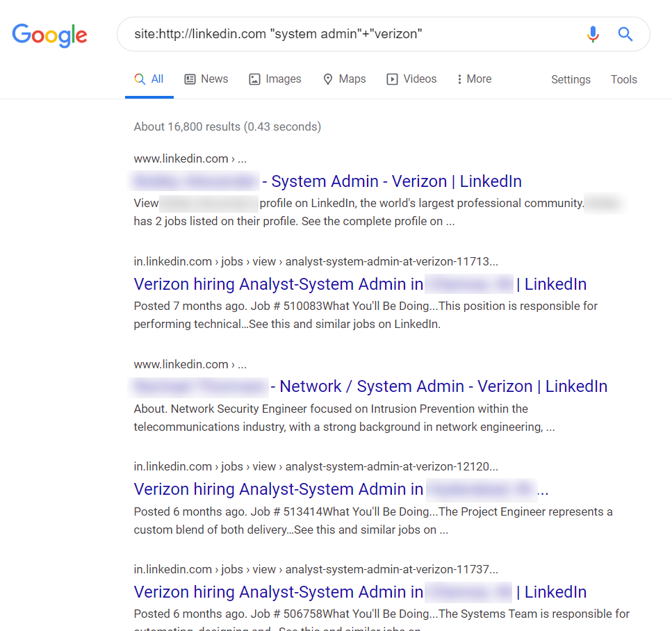
Task: Click the Images tab picture icon
Action: pos(254,79)
